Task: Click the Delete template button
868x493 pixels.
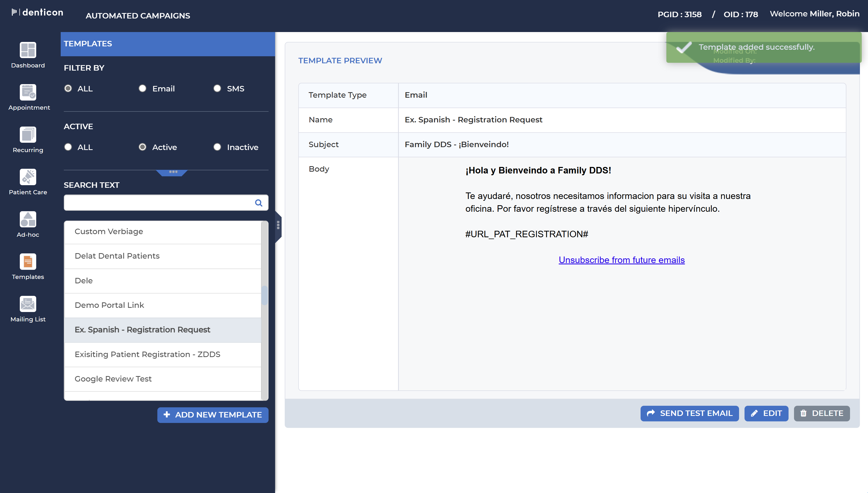Action: pyautogui.click(x=821, y=413)
